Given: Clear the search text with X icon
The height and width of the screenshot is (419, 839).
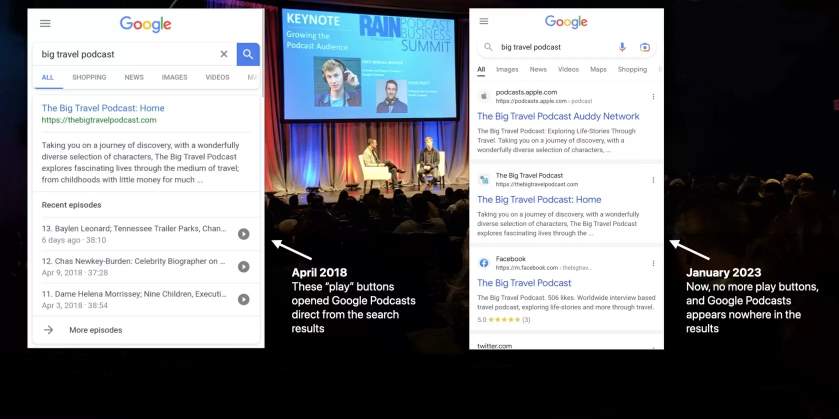Looking at the screenshot, I should point(224,54).
